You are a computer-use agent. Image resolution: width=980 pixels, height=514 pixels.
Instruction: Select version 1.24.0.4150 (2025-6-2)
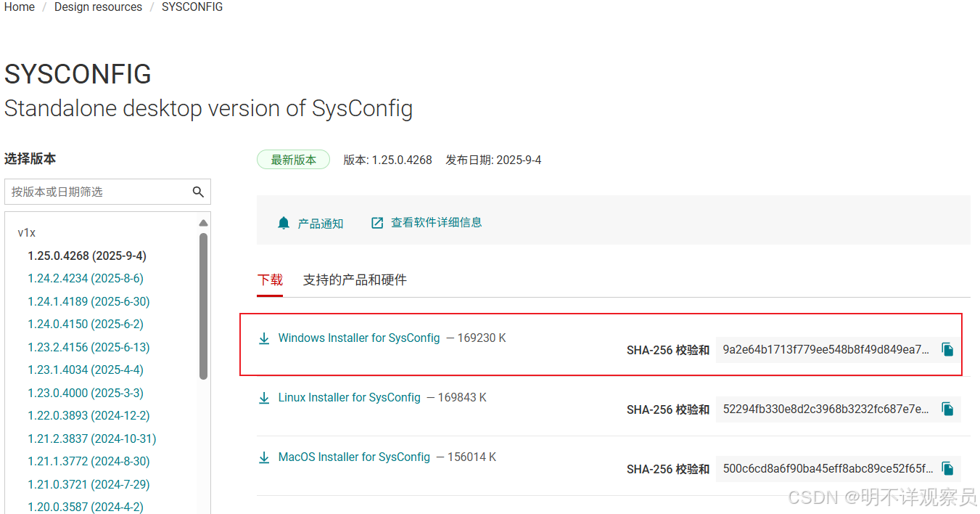(x=86, y=325)
